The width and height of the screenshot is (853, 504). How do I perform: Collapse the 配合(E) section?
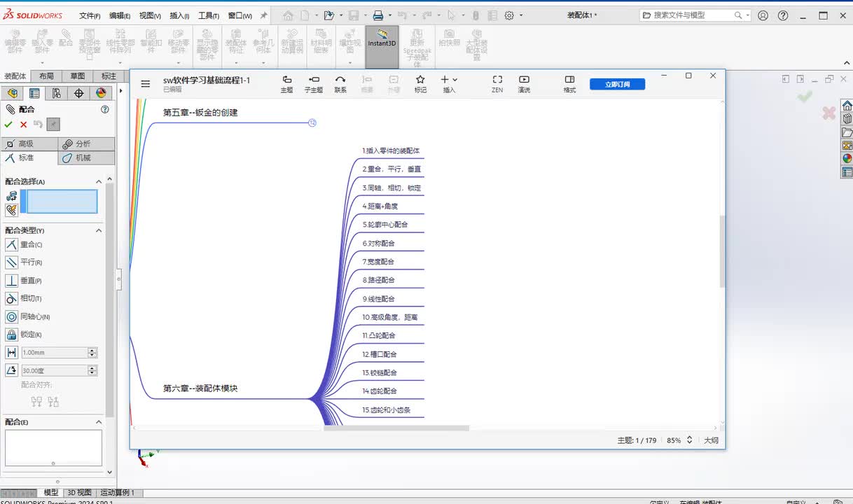99,422
